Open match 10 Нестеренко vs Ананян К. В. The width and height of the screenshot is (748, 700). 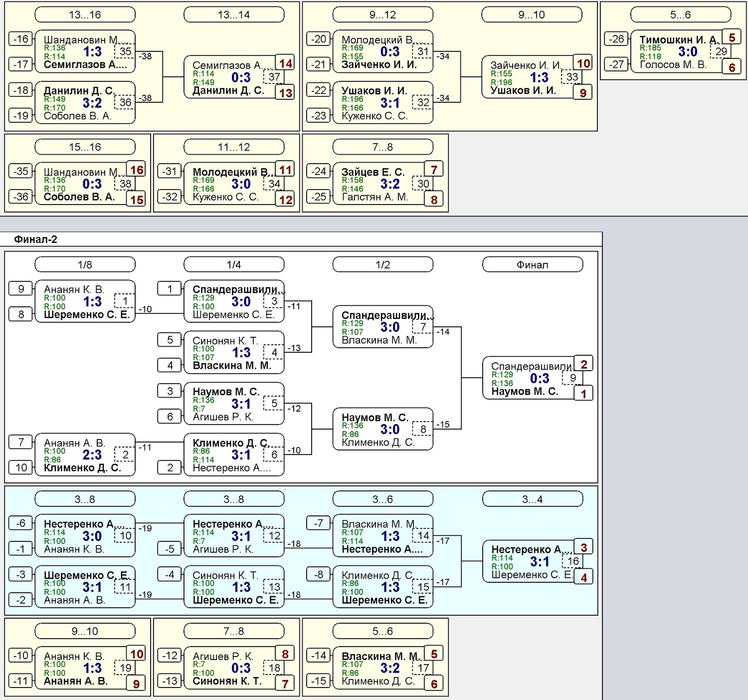click(x=85, y=536)
